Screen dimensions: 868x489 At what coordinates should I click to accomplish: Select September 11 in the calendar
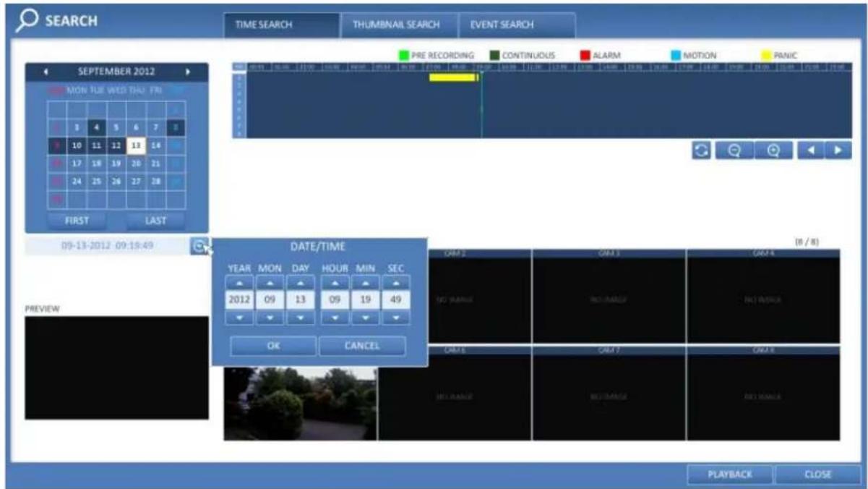click(97, 145)
